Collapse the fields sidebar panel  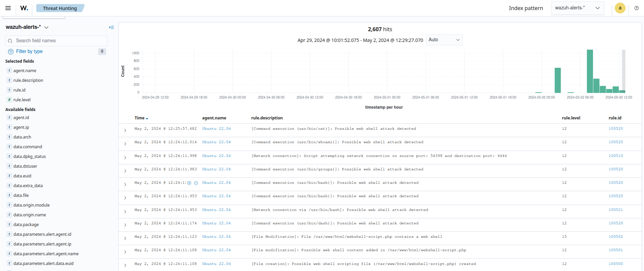pyautogui.click(x=111, y=27)
